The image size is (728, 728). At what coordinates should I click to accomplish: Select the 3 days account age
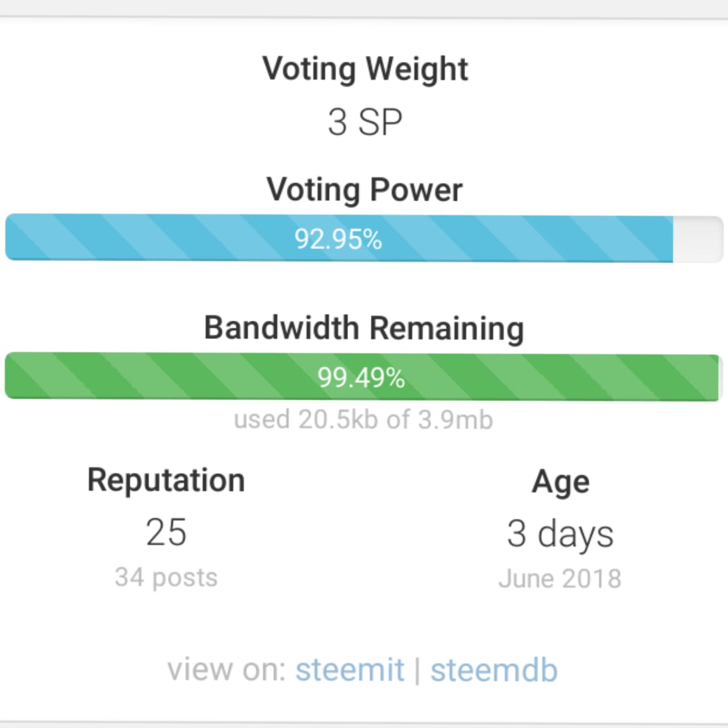coord(560,533)
